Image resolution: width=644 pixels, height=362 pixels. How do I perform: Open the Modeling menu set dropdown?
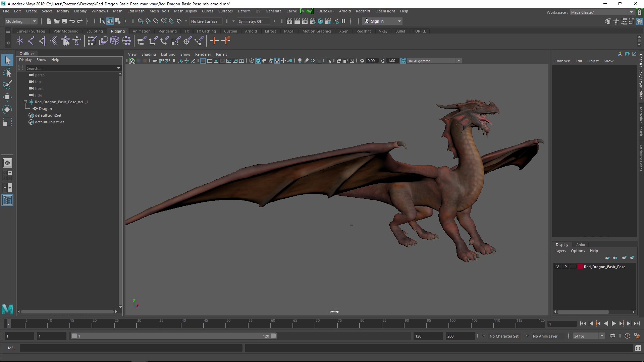(x=21, y=21)
